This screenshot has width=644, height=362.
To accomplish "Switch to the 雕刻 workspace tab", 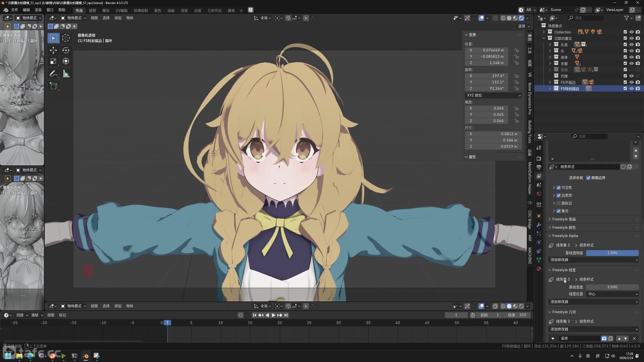I will coord(106,11).
